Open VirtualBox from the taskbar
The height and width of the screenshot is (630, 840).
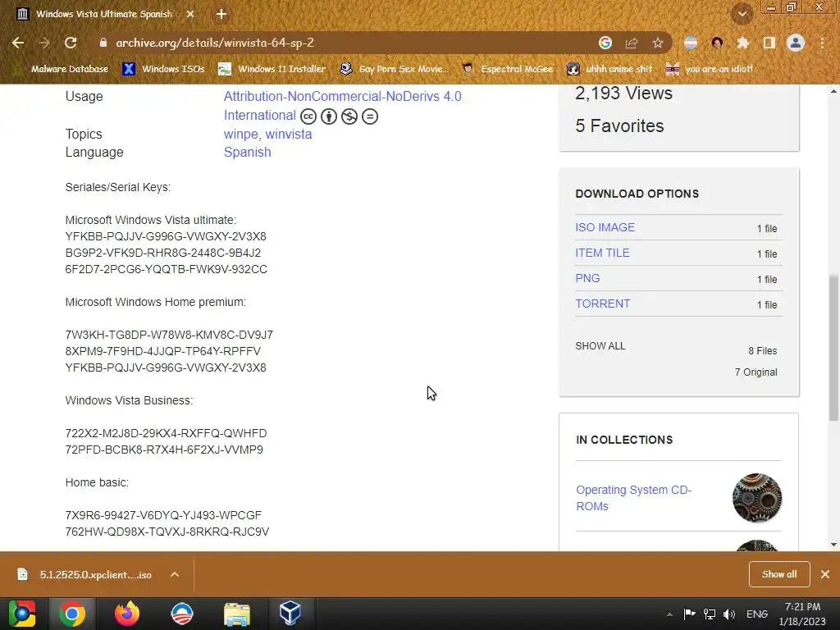[x=290, y=614]
